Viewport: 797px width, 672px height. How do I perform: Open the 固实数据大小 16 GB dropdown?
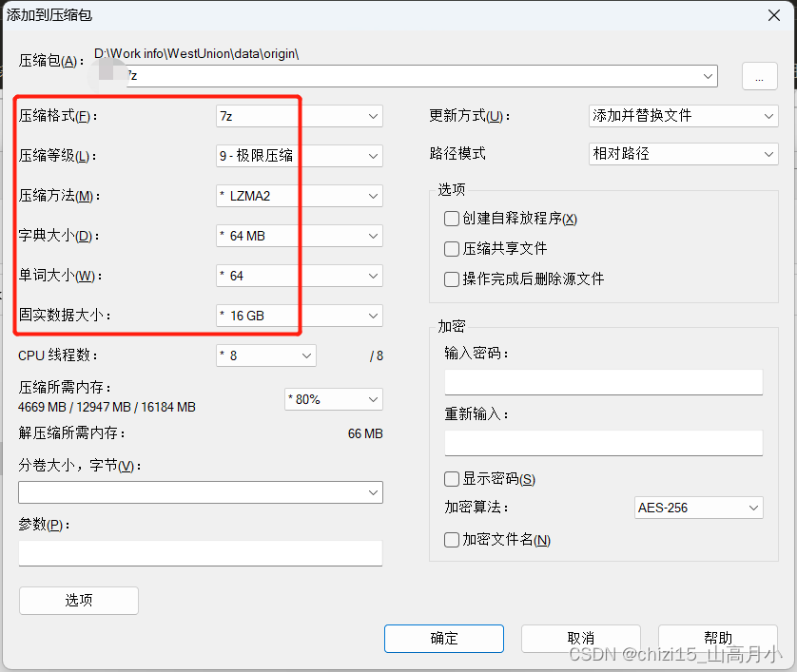[x=300, y=316]
